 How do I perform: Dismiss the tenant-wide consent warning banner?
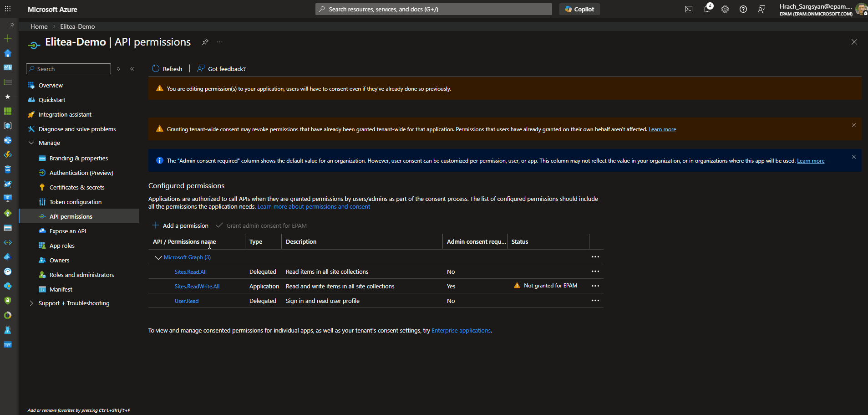(853, 125)
